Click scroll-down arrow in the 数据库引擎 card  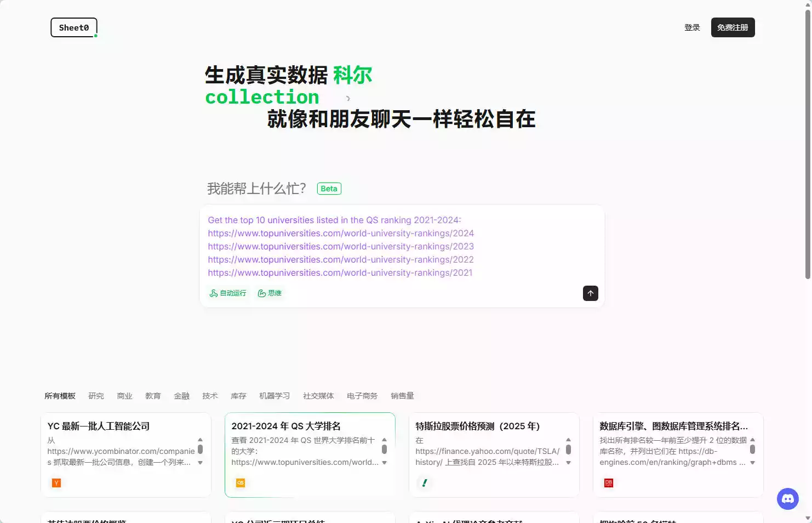pos(753,463)
